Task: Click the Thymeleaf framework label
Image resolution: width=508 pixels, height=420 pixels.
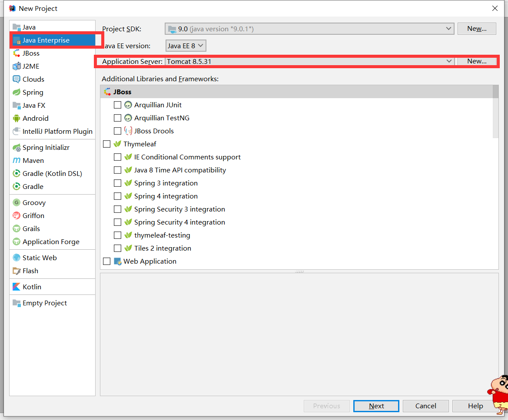Action: (139, 144)
